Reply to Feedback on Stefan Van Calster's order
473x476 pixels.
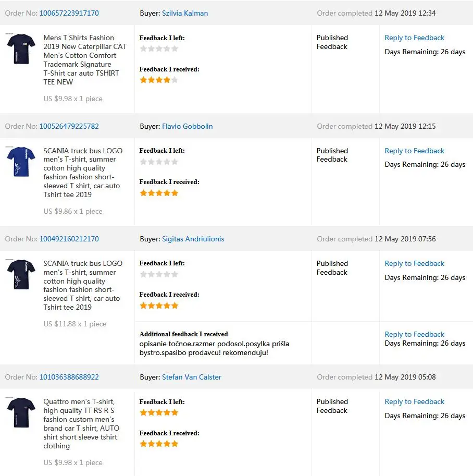(x=414, y=401)
